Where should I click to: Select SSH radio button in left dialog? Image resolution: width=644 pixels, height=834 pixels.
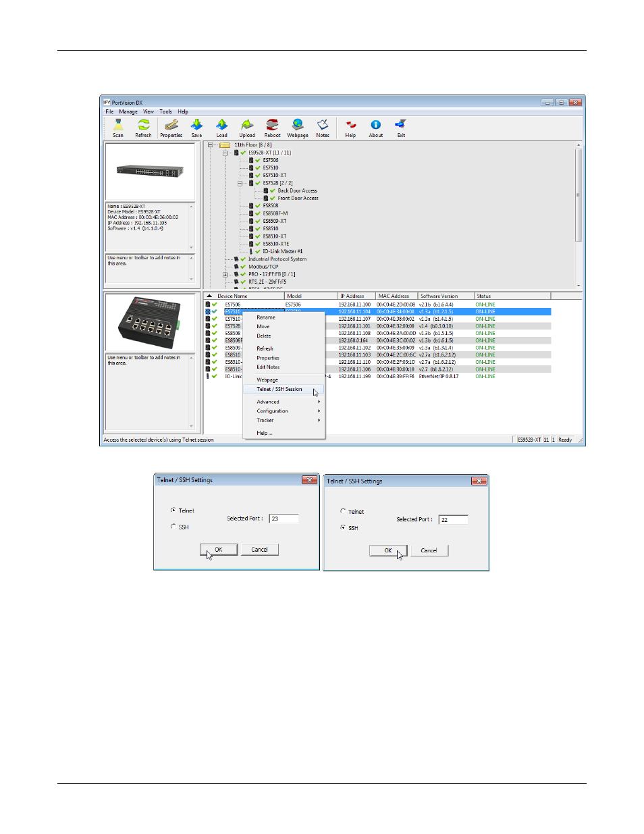pos(173,527)
